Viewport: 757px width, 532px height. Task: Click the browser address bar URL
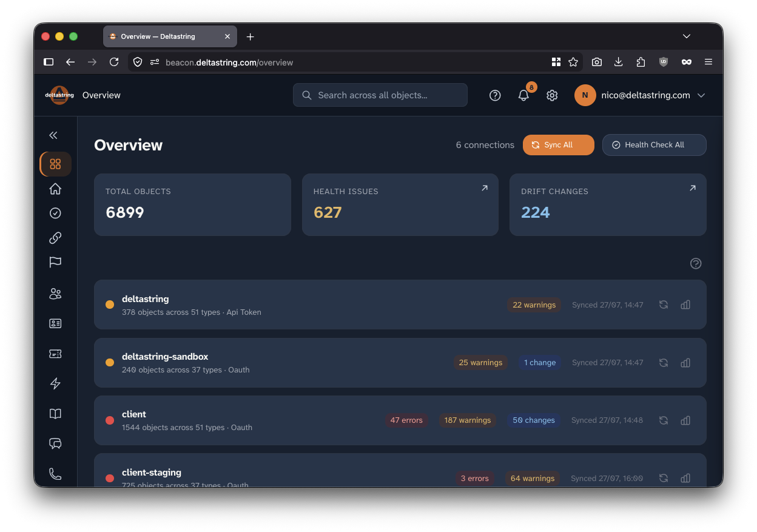pyautogui.click(x=229, y=62)
